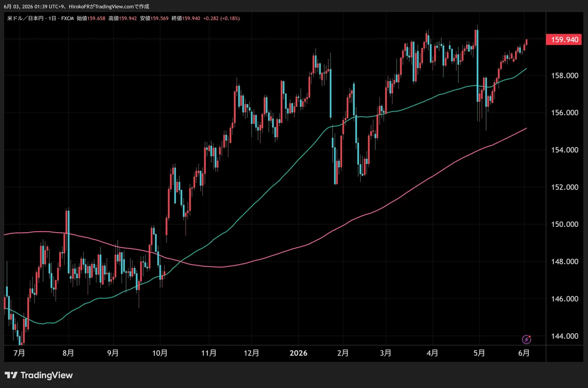Click the 5月 time axis label

coord(480,352)
